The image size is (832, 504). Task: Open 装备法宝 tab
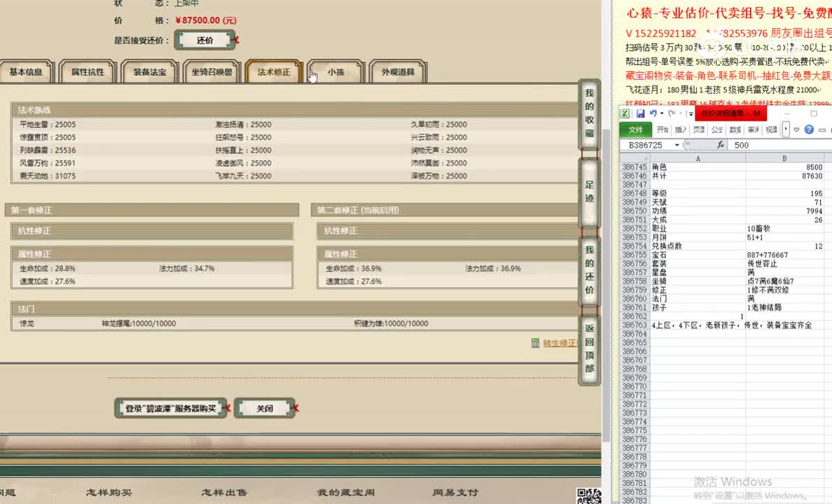click(150, 71)
